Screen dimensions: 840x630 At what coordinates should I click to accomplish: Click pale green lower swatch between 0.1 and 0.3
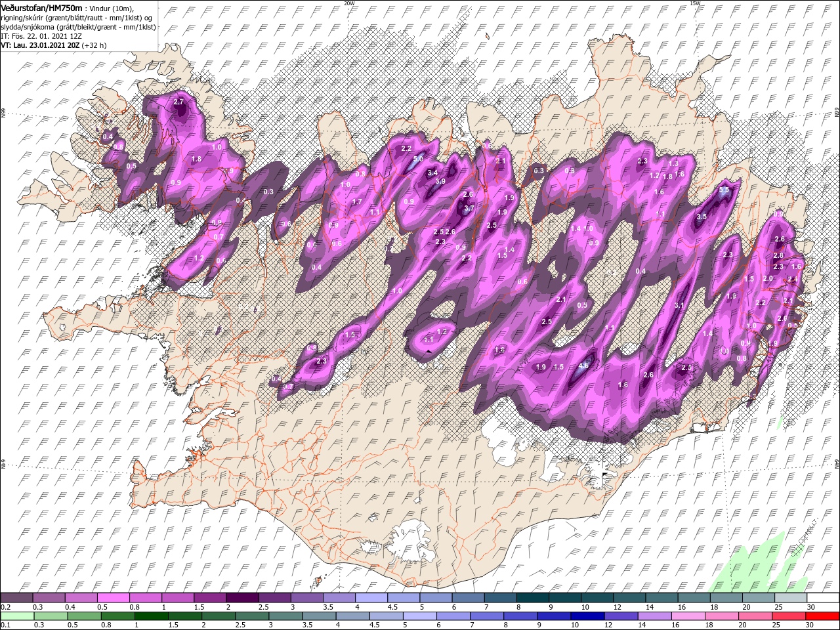click(17, 618)
